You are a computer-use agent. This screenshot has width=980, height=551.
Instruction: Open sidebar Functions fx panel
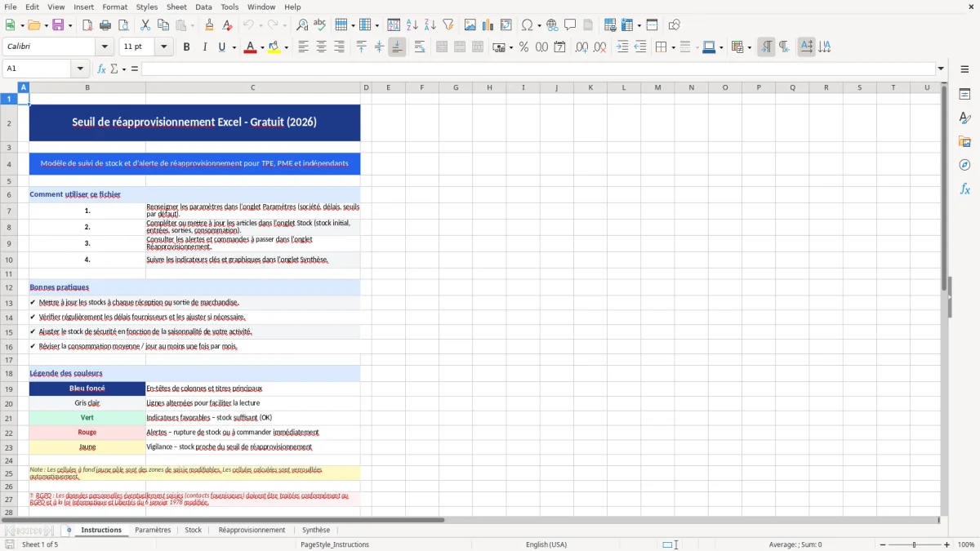[964, 189]
